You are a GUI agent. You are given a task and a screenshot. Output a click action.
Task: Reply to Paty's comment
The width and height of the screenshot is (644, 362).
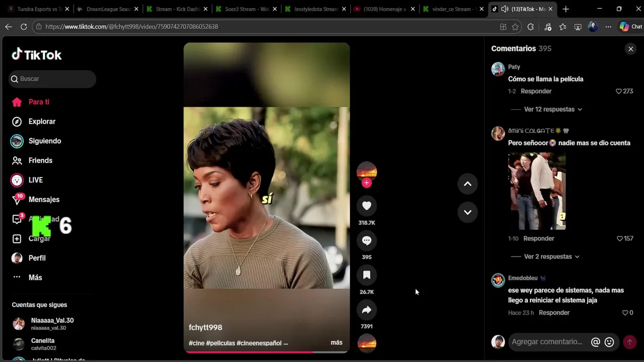pyautogui.click(x=536, y=91)
